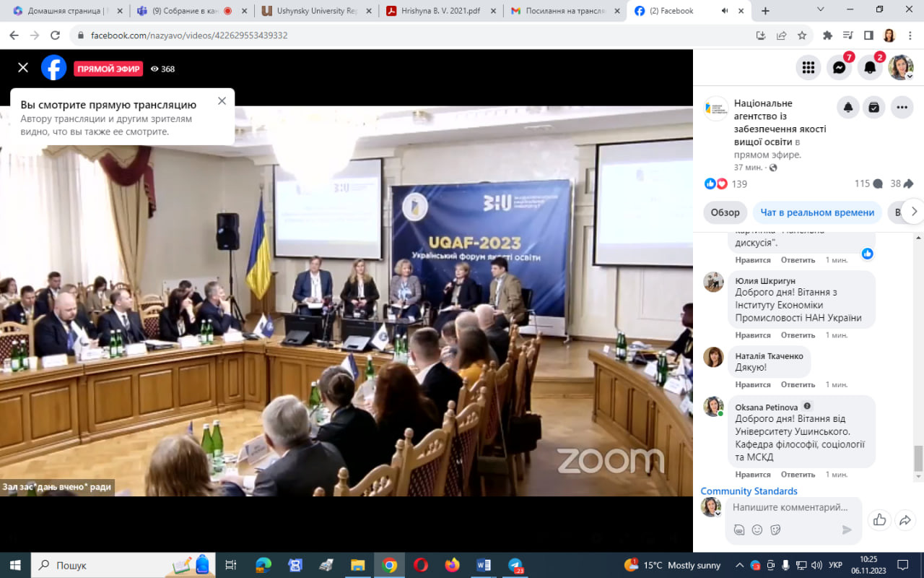This screenshot has width=924, height=578.
Task: Mute the Facebook tab audio
Action: coord(724,11)
